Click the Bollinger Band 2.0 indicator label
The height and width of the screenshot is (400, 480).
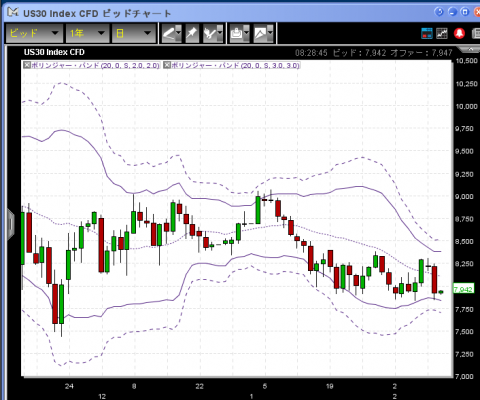95,65
